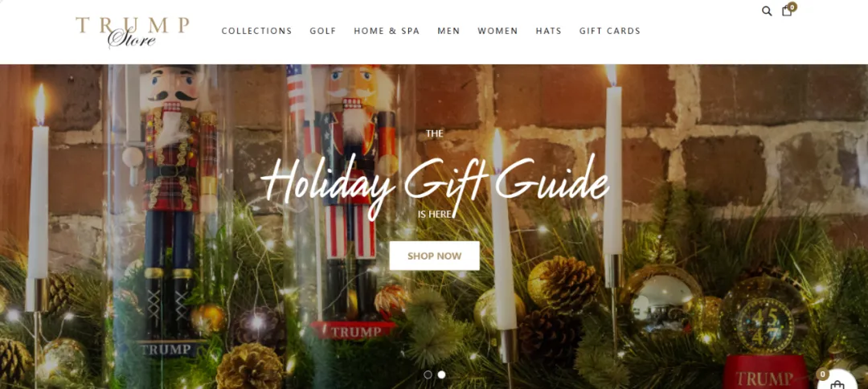This screenshot has height=389, width=868.
Task: Open the header shopping bag icon
Action: (x=787, y=11)
